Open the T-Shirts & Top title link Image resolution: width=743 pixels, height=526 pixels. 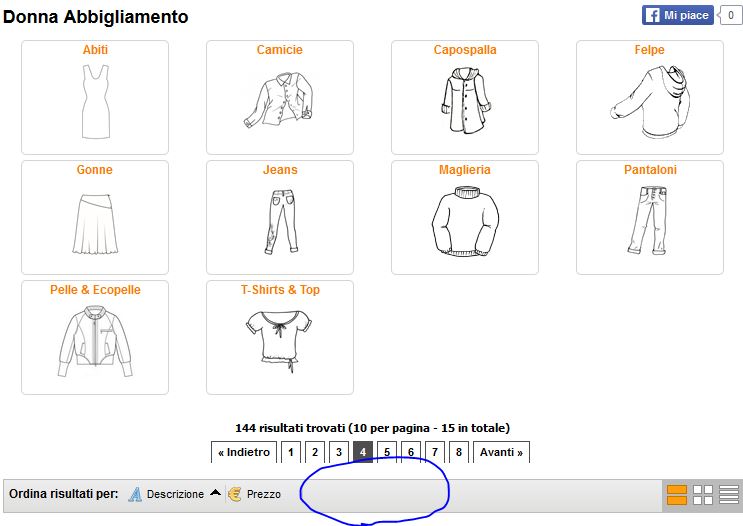pos(280,290)
